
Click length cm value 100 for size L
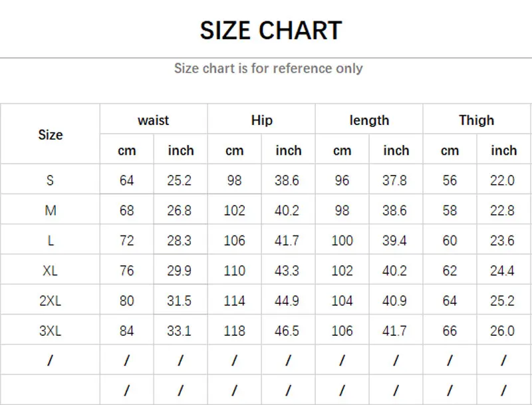[x=342, y=241]
